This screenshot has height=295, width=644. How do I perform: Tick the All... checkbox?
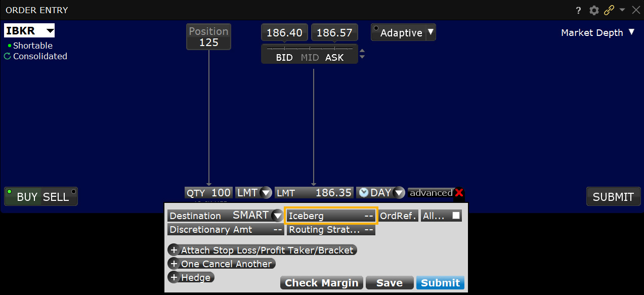[456, 216]
